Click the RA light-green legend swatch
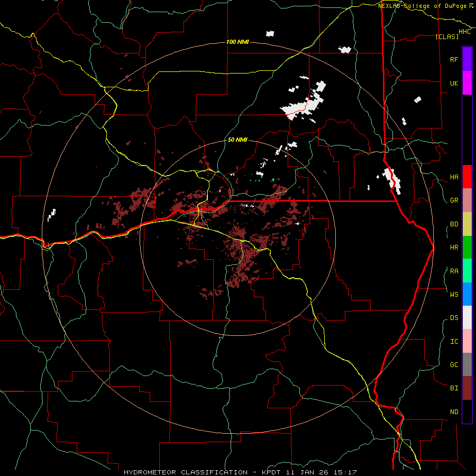This screenshot has width=476, height=476. pos(467,271)
